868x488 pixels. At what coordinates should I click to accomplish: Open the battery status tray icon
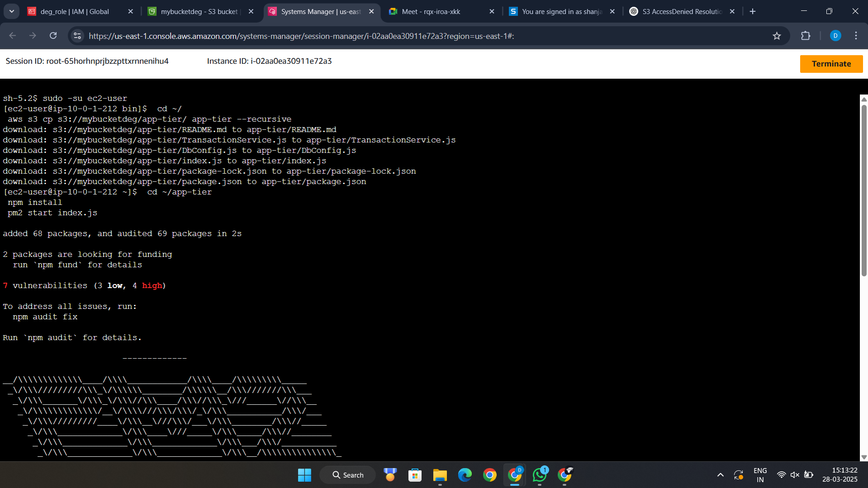809,475
